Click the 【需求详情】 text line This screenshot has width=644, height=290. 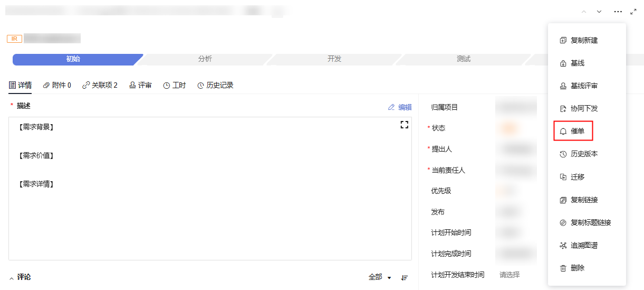pyautogui.click(x=36, y=184)
